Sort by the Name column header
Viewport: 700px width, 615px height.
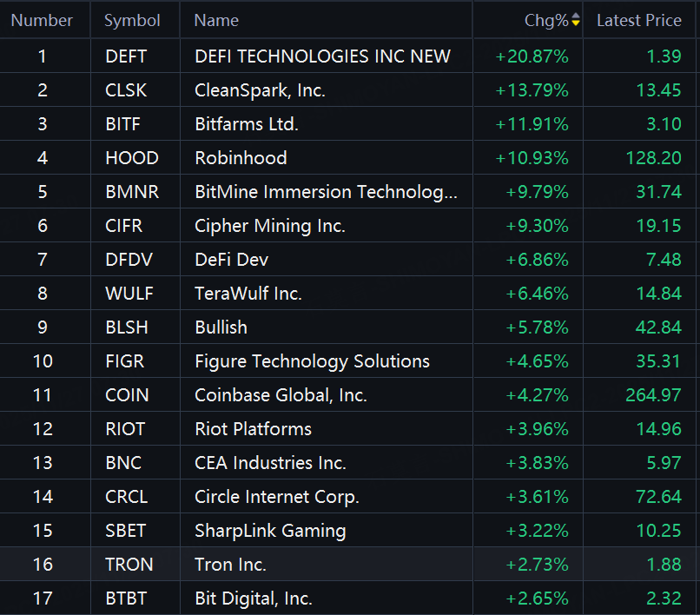tap(216, 21)
